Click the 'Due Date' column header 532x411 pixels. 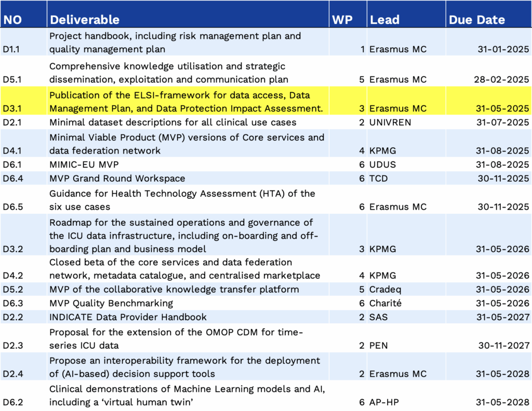click(489, 14)
